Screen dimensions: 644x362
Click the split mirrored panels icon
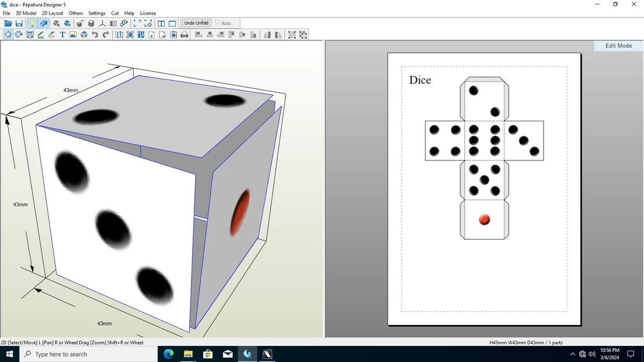point(113,23)
